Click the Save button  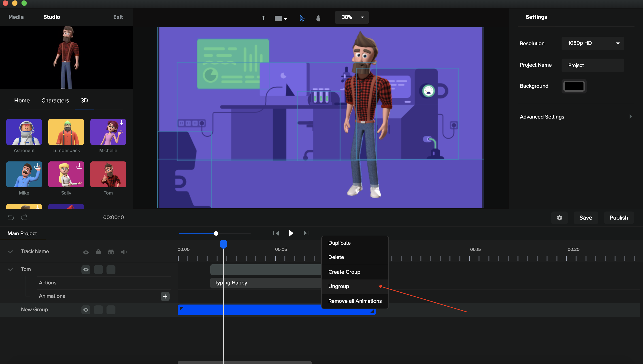586,218
